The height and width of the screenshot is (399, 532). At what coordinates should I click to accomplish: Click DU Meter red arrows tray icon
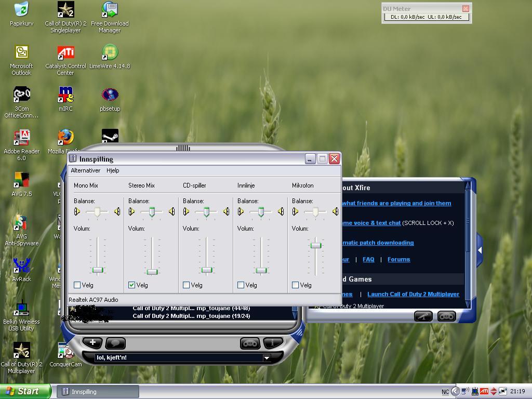click(494, 392)
